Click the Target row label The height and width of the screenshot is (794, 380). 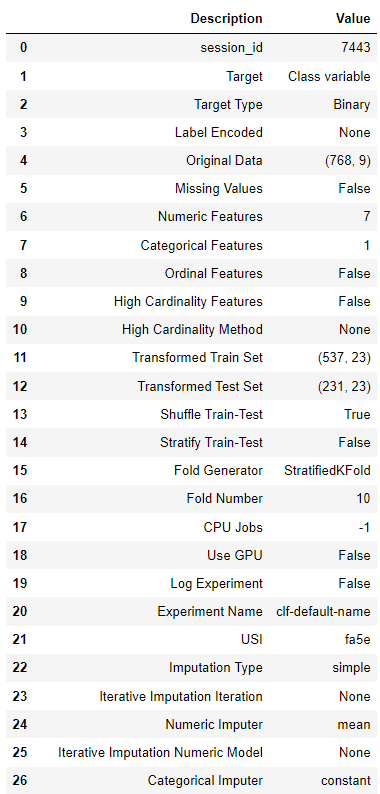245,76
